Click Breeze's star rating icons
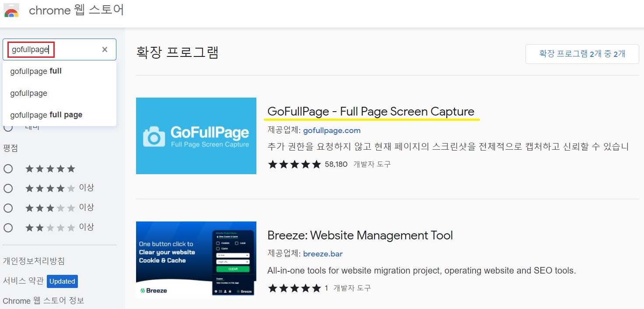This screenshot has height=309, width=644. tap(294, 288)
